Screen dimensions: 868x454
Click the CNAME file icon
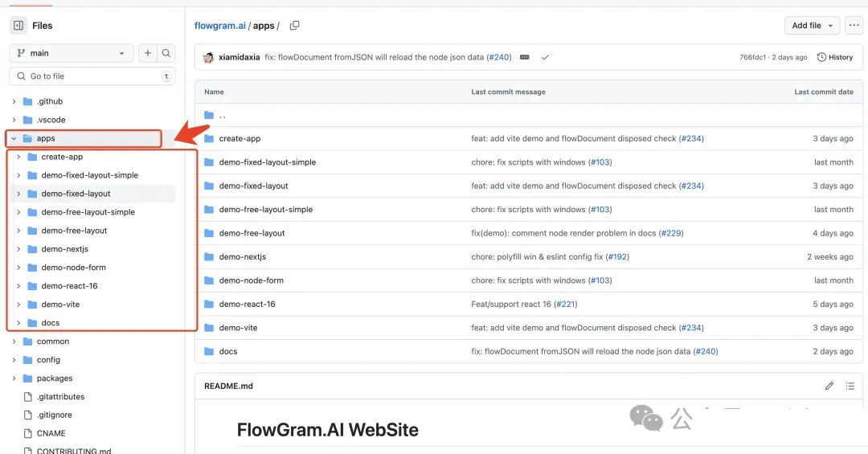point(27,434)
